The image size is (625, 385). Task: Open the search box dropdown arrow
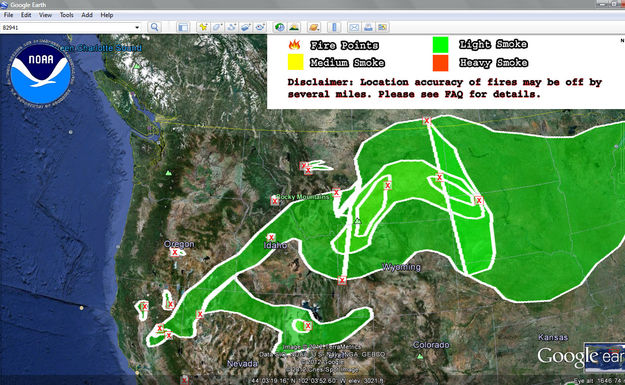point(137,28)
